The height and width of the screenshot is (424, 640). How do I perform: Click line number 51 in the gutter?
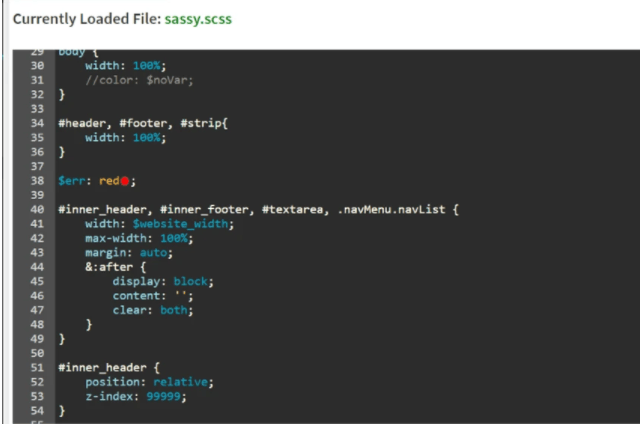[37, 367]
